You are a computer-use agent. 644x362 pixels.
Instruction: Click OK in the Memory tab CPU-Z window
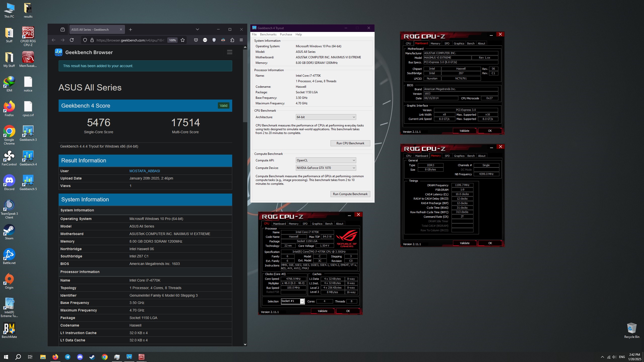[x=490, y=243]
